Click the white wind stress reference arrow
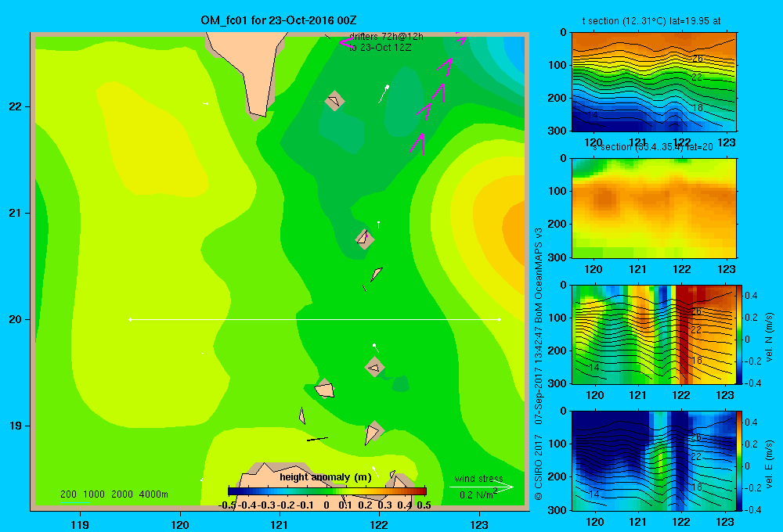This screenshot has height=532, width=783. (482, 487)
